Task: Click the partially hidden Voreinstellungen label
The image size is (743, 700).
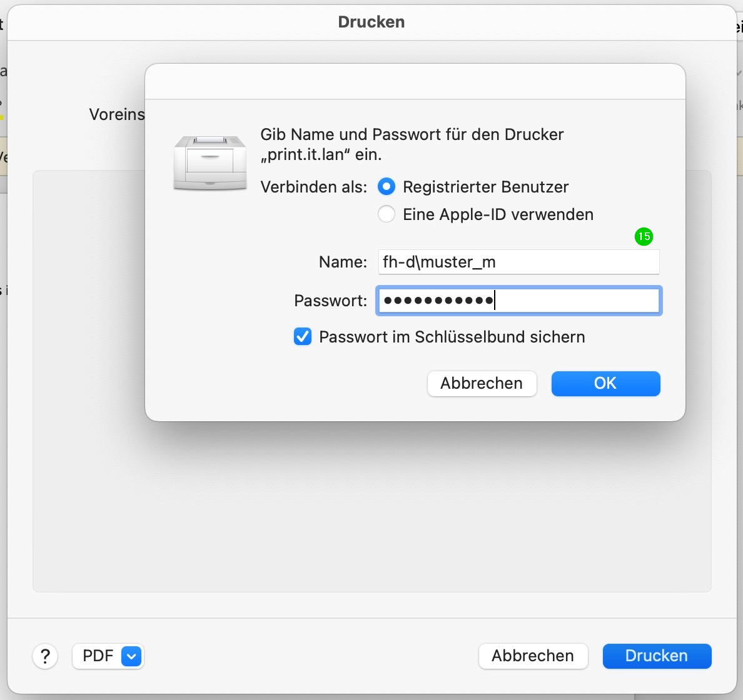Action: (x=117, y=114)
